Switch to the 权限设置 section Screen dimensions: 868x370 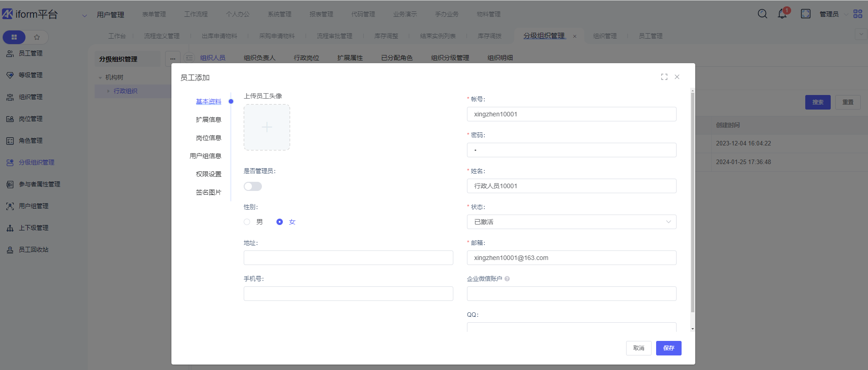(x=208, y=174)
